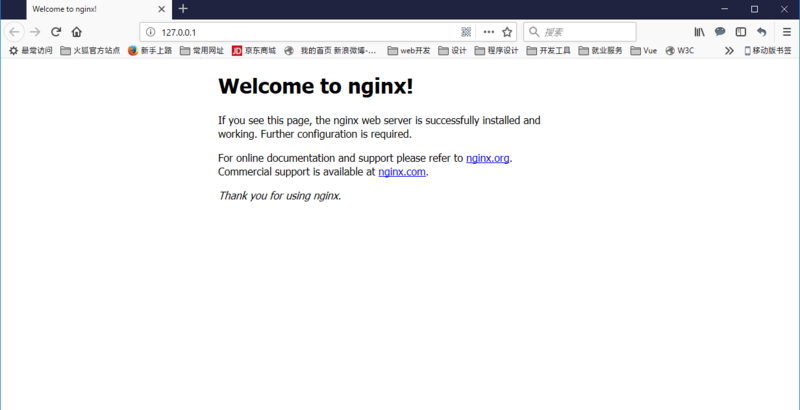Click the Forward arrow button

click(35, 32)
